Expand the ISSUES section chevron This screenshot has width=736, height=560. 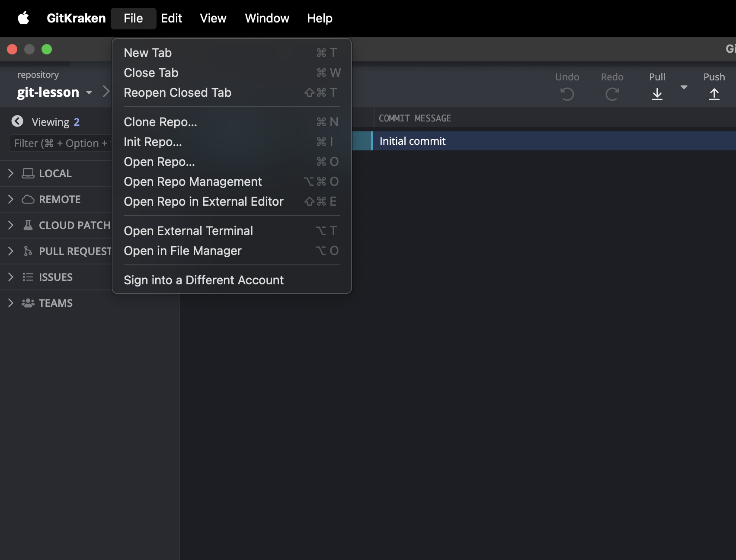click(x=11, y=277)
